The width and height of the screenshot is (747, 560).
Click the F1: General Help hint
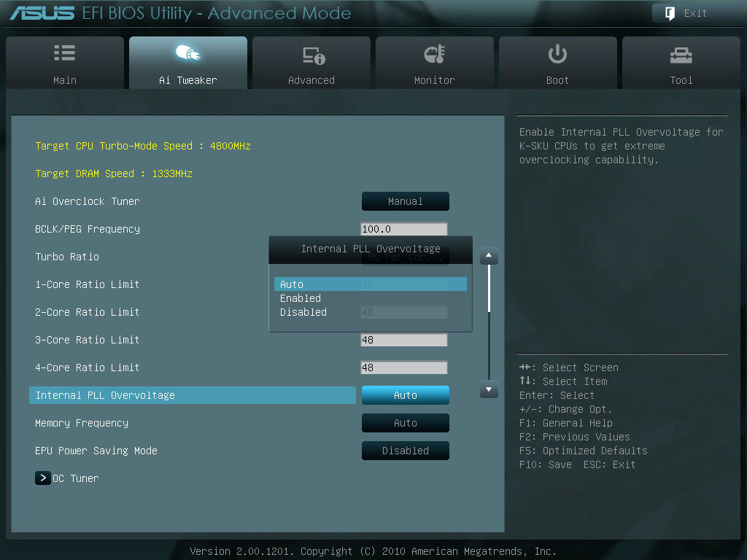(566, 423)
